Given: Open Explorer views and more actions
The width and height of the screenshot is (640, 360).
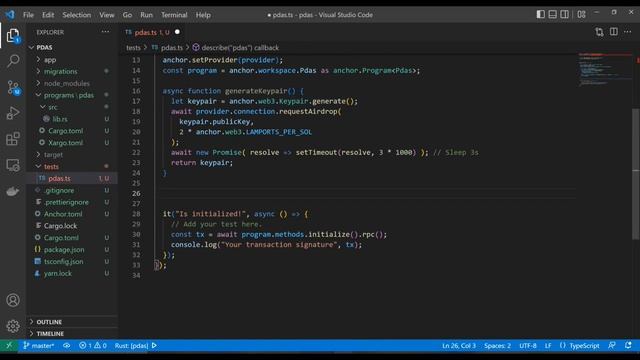Looking at the screenshot, I should (x=105, y=32).
